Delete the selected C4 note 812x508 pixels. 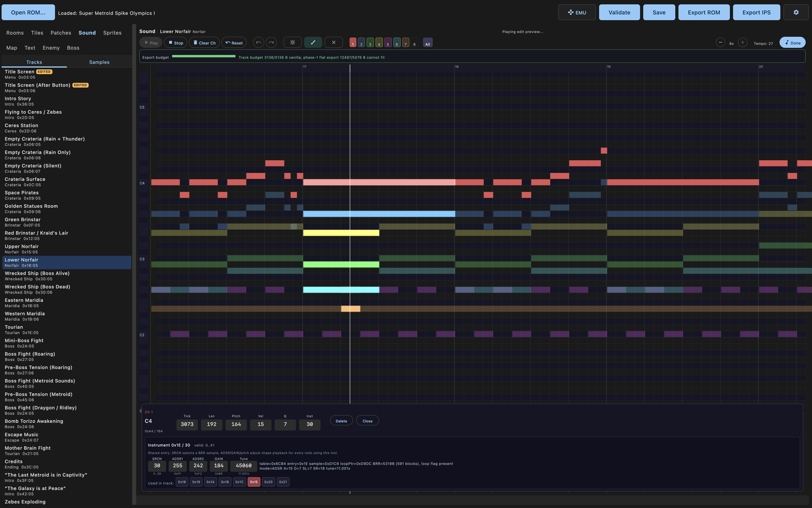(x=341, y=421)
